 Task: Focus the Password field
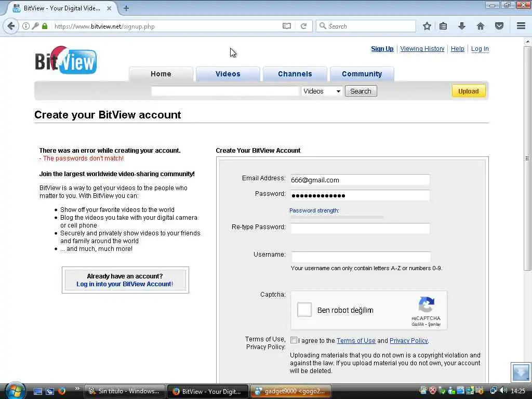coord(360,195)
